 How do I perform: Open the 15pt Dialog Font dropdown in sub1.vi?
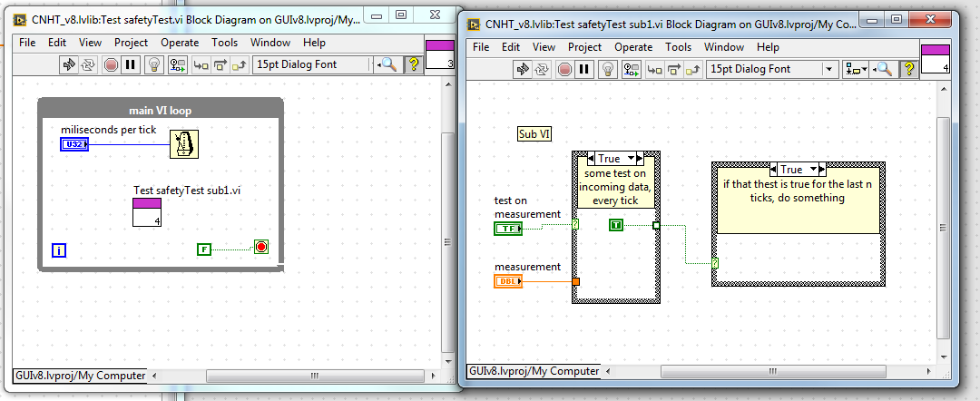coord(829,69)
